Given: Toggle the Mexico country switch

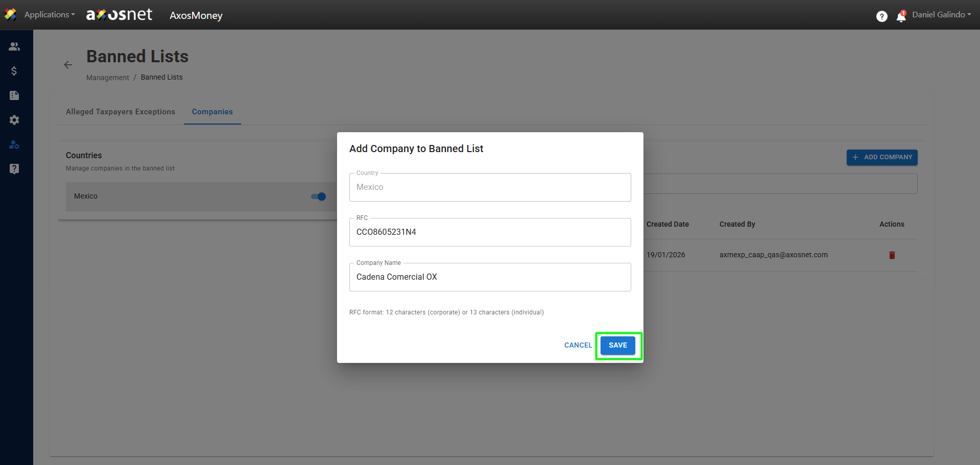Looking at the screenshot, I should click(319, 197).
